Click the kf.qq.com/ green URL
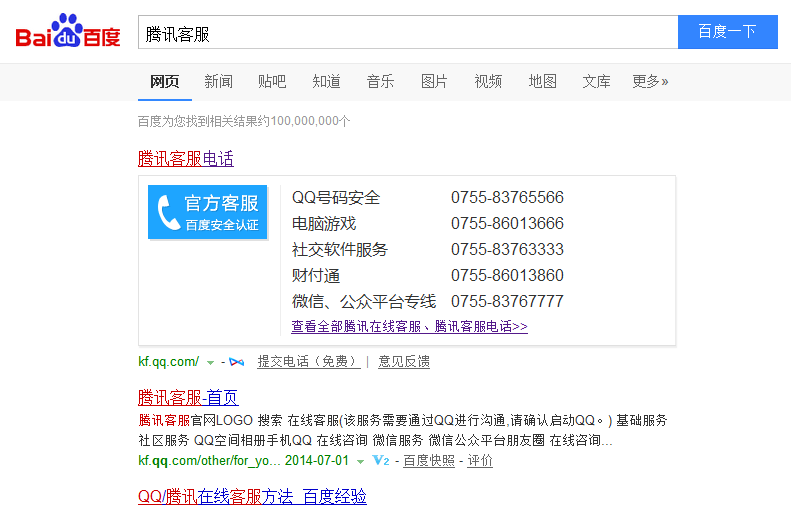Screen dimensions: 791x508 pyautogui.click(x=168, y=362)
